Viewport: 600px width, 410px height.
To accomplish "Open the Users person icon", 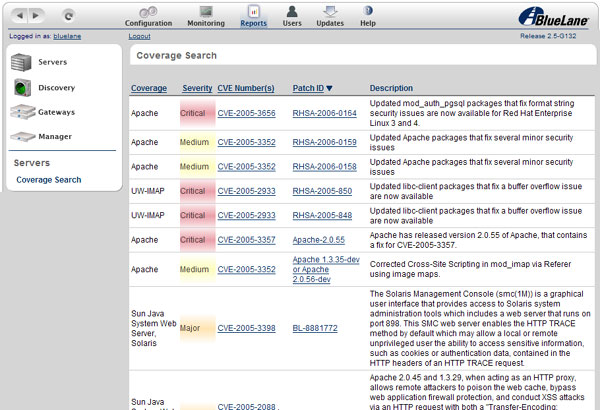I will [x=291, y=11].
